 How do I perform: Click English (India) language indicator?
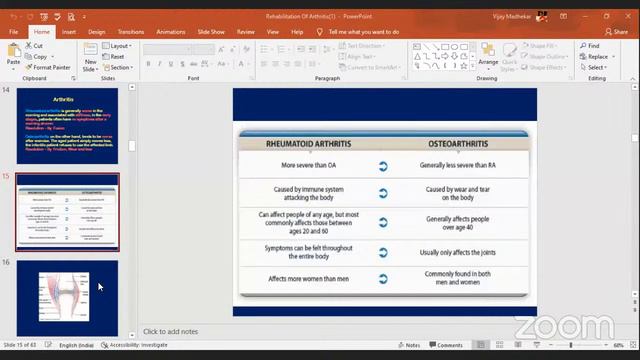pos(76,345)
